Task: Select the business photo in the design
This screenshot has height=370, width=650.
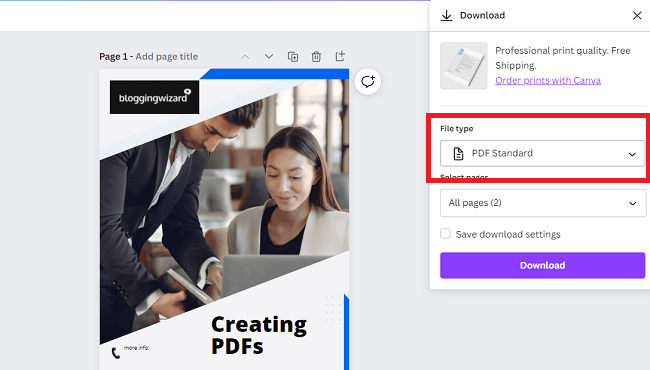Action: (224, 211)
